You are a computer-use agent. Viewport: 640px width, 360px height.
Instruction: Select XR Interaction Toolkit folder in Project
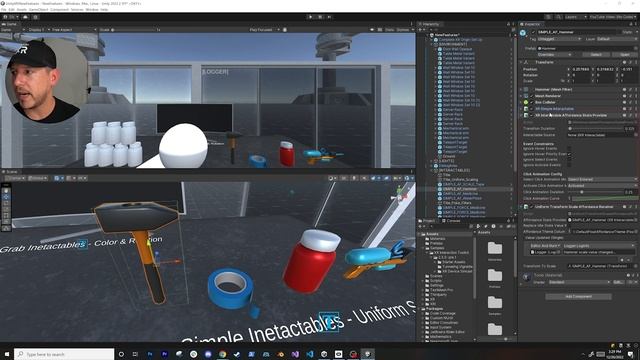[451, 253]
